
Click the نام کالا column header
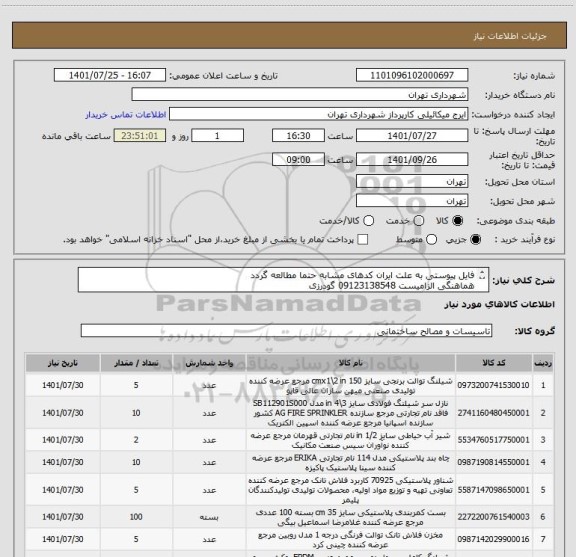(x=350, y=363)
